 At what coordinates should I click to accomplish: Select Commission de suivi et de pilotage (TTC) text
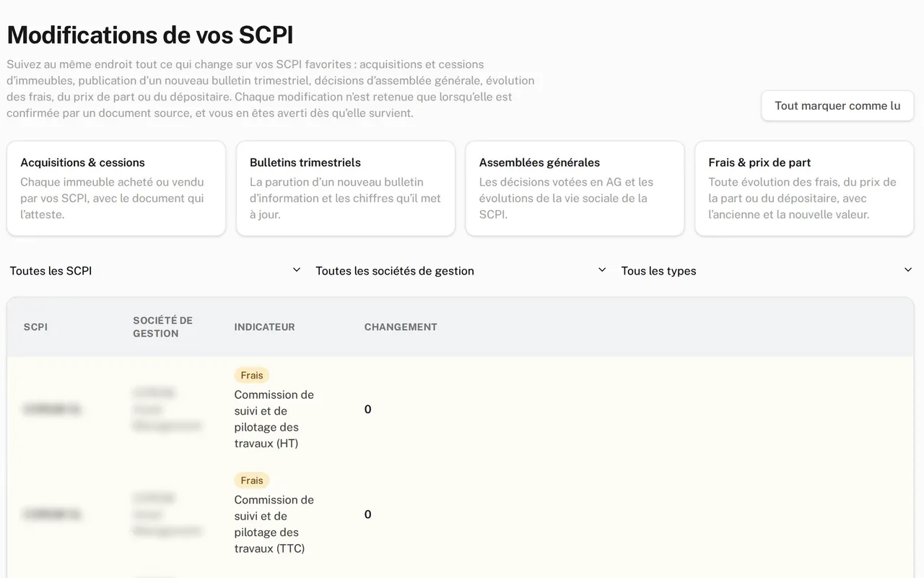coord(274,524)
